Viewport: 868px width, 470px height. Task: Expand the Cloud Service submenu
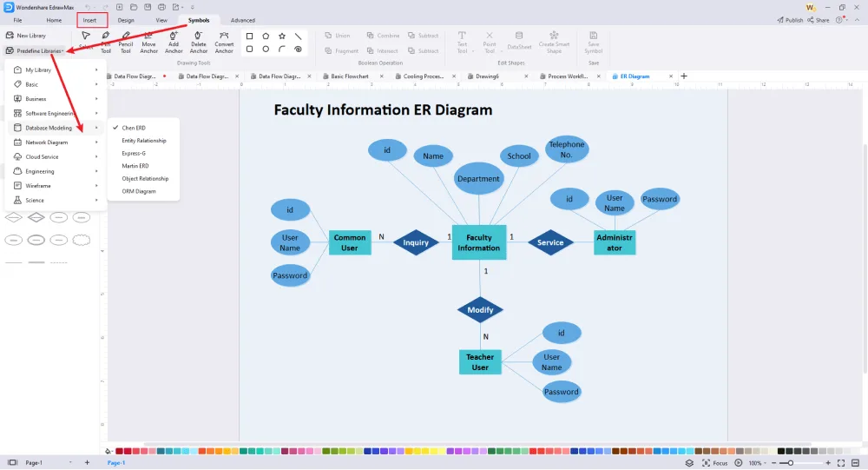(x=56, y=157)
